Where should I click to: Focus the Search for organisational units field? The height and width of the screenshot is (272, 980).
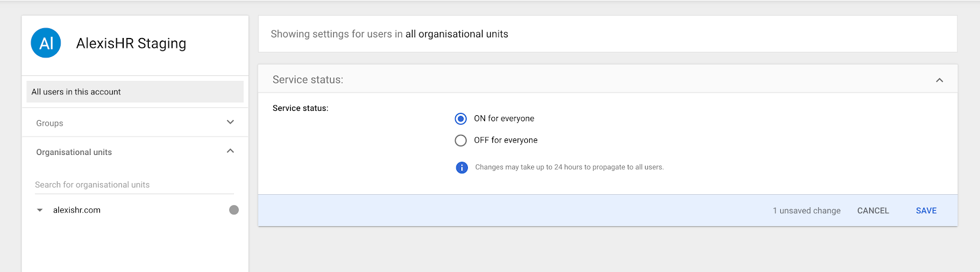pos(134,185)
